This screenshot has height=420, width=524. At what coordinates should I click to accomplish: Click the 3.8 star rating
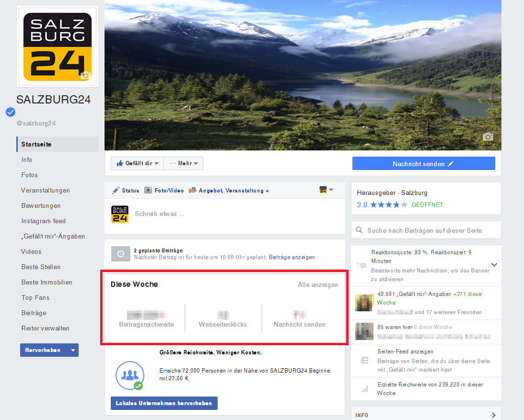point(382,204)
